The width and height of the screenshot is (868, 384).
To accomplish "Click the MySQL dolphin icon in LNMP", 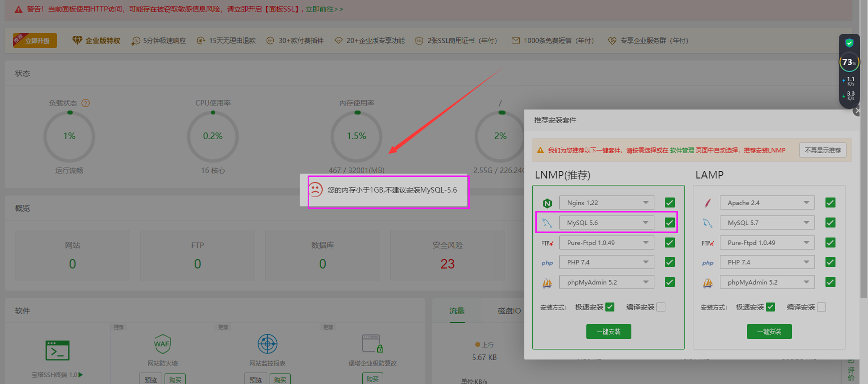I will click(547, 223).
